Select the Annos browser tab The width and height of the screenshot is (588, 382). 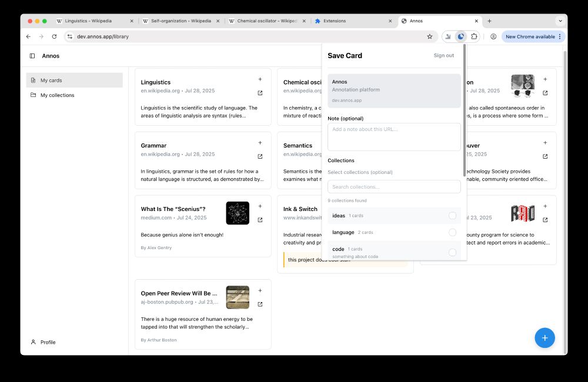pyautogui.click(x=439, y=21)
